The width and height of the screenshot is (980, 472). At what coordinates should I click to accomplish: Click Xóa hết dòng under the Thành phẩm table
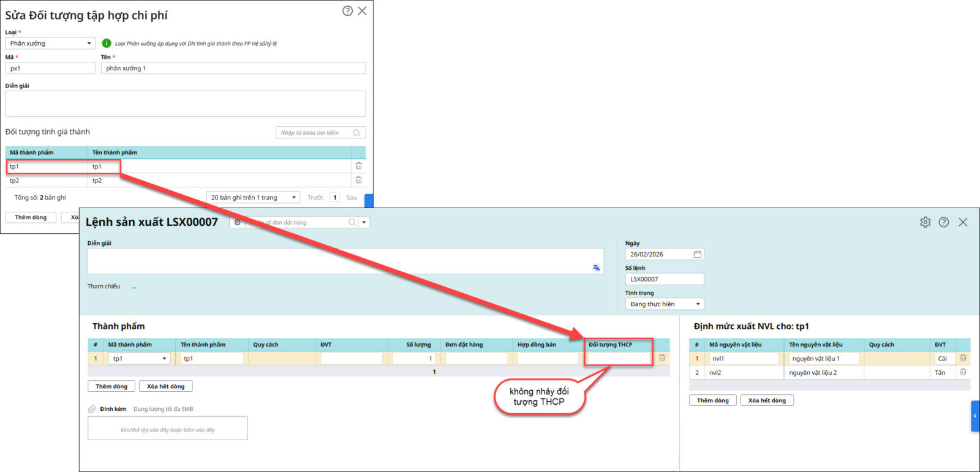click(x=166, y=386)
